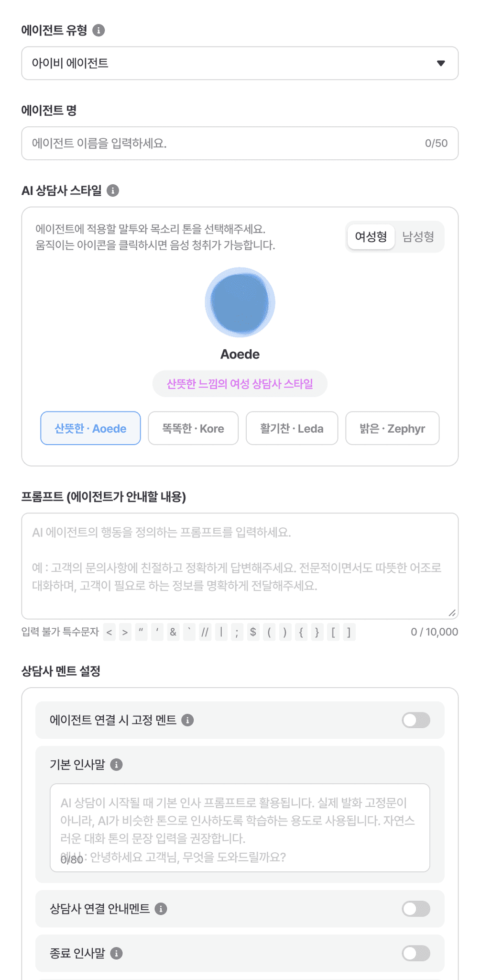Toggle the 종료 인사말 switch
This screenshot has width=480, height=980.
click(416, 953)
